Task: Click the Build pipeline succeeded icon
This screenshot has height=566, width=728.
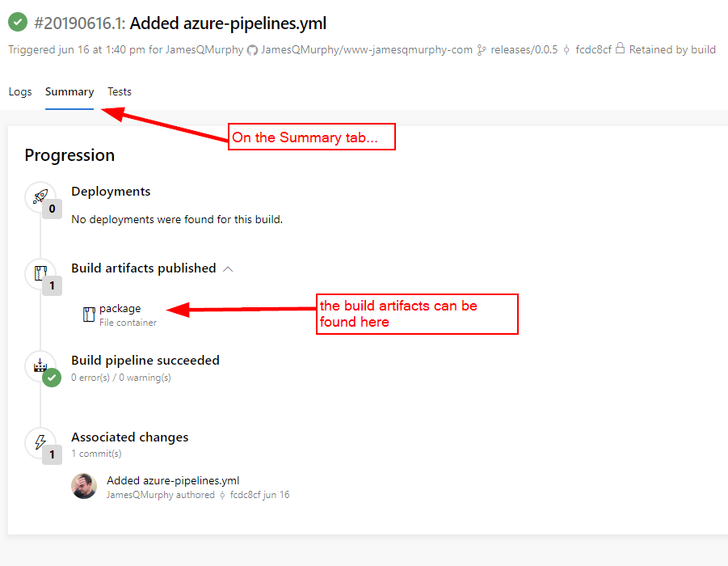Action: (41, 365)
